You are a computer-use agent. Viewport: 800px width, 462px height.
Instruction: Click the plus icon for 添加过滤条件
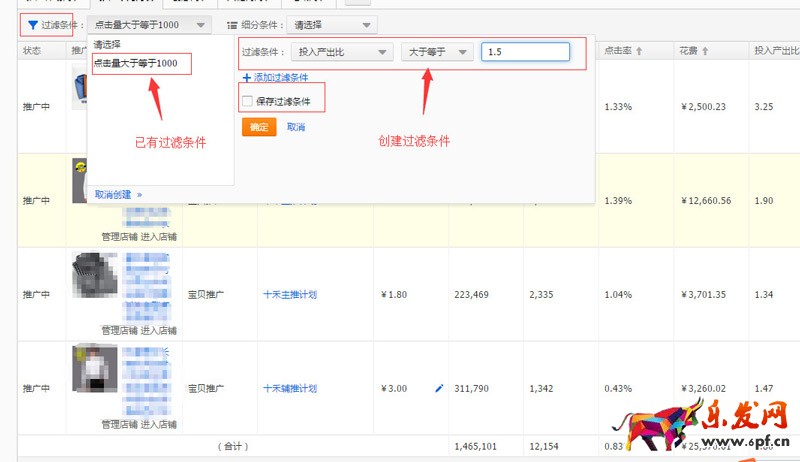pyautogui.click(x=246, y=77)
